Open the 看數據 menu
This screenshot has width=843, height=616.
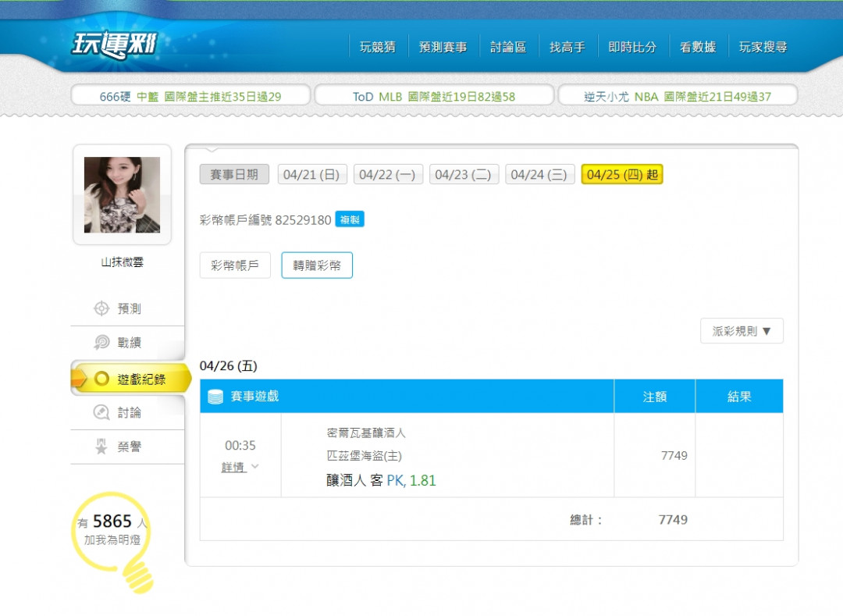(x=698, y=48)
